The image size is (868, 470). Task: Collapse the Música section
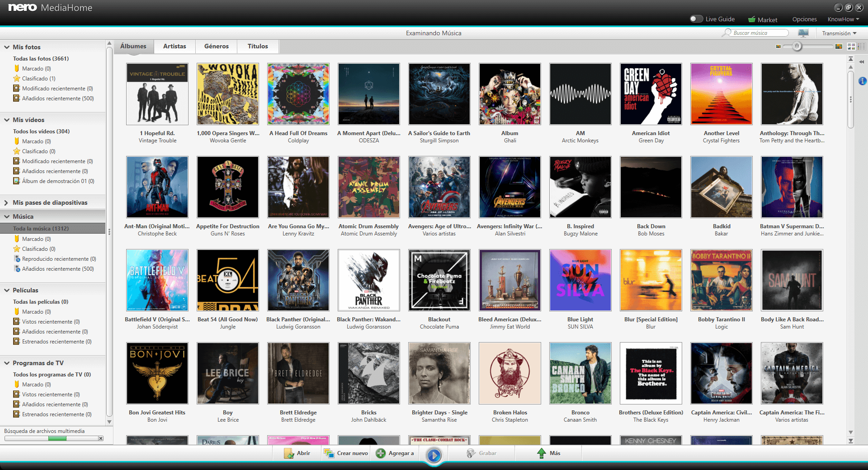[7, 216]
